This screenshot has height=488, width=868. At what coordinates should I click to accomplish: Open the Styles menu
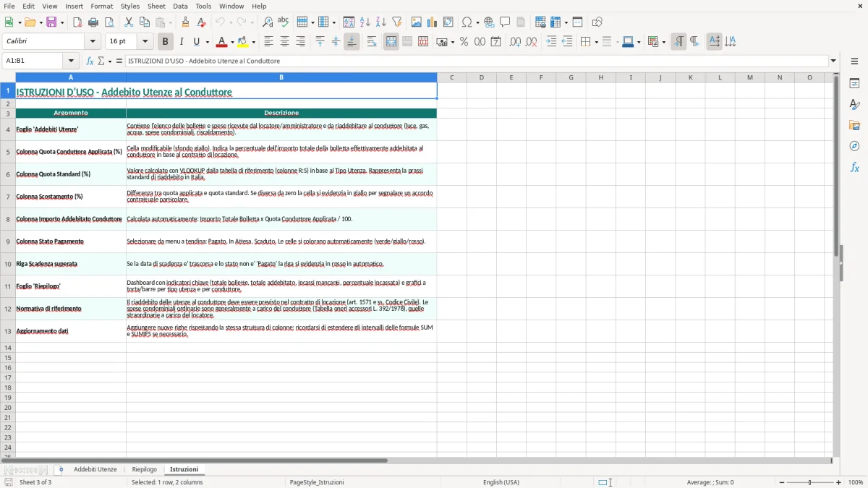(130, 6)
